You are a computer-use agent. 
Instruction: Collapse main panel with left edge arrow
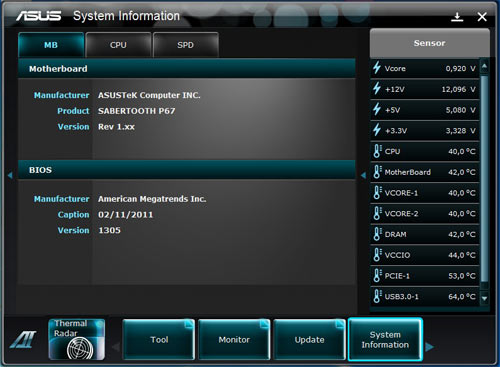point(10,175)
